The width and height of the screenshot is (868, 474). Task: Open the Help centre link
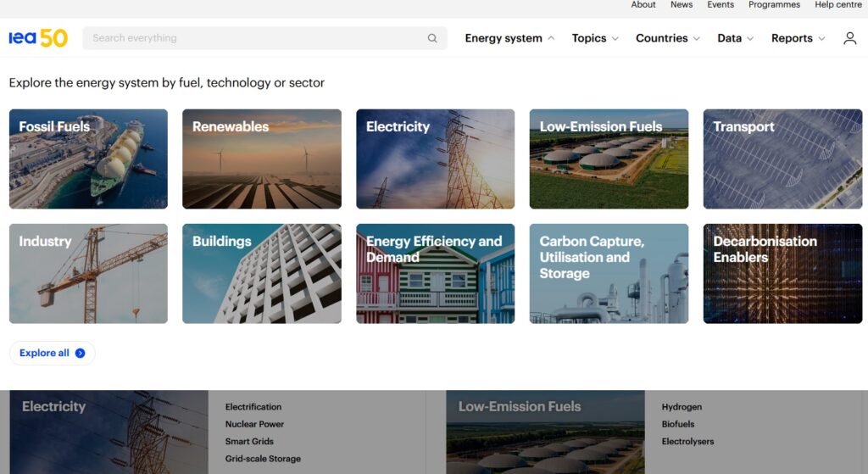coord(837,5)
